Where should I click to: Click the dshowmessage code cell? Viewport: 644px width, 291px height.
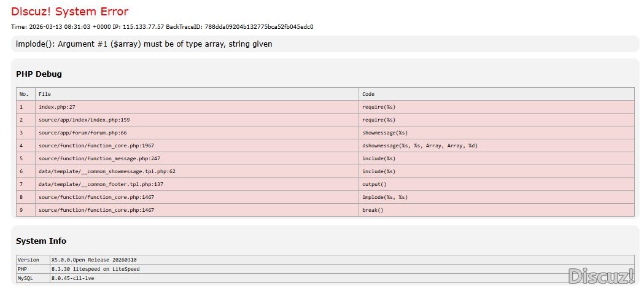click(419, 145)
